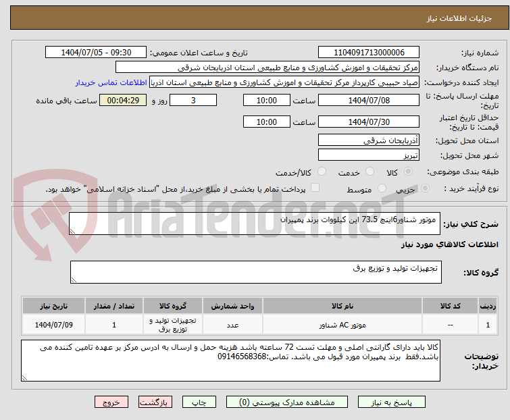510x420 pixels.
Task: Click the response deadline date 1404/07/08
Action: coord(369,100)
